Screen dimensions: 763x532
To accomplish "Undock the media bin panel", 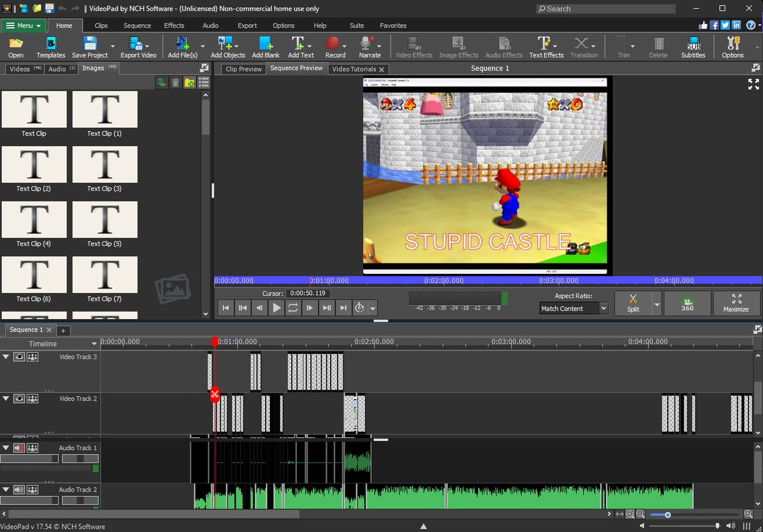I will click(x=204, y=67).
